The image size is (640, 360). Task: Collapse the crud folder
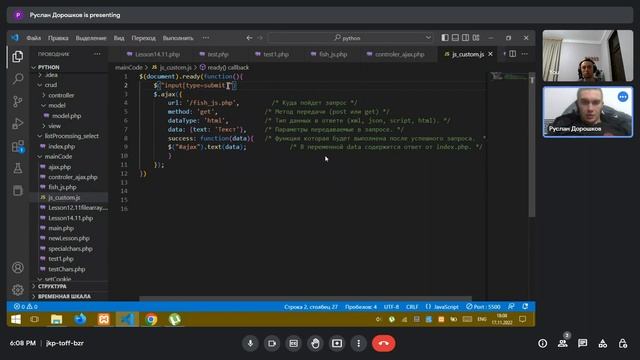coord(51,85)
